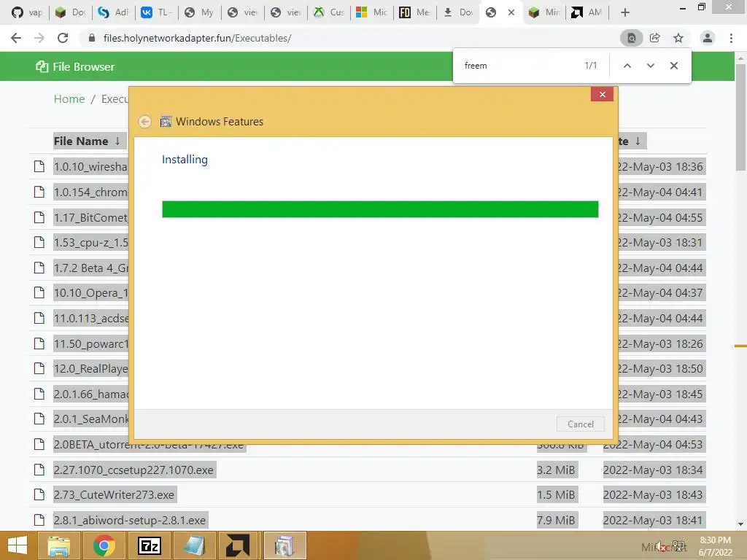Share this page using the share icon
This screenshot has width=747, height=560.
tap(654, 38)
